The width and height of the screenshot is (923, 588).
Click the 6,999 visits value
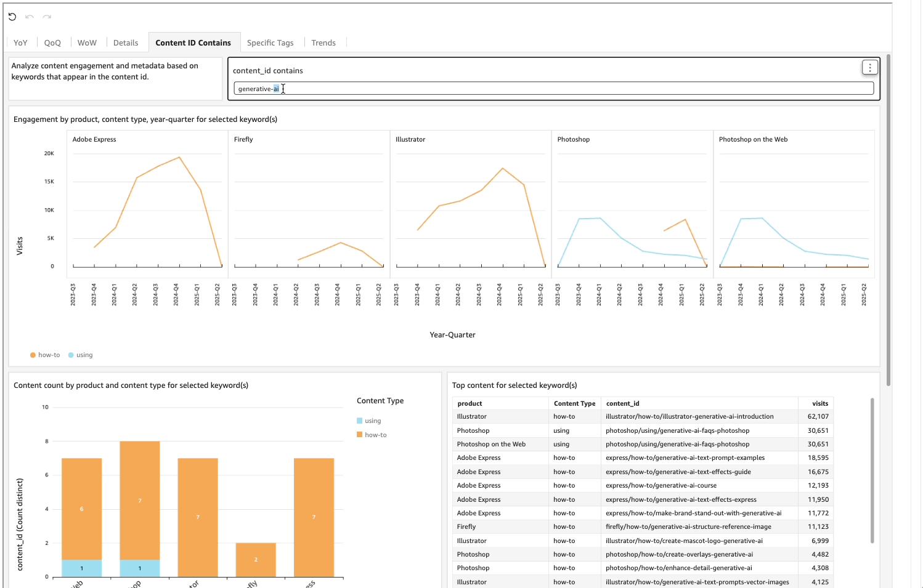(820, 541)
